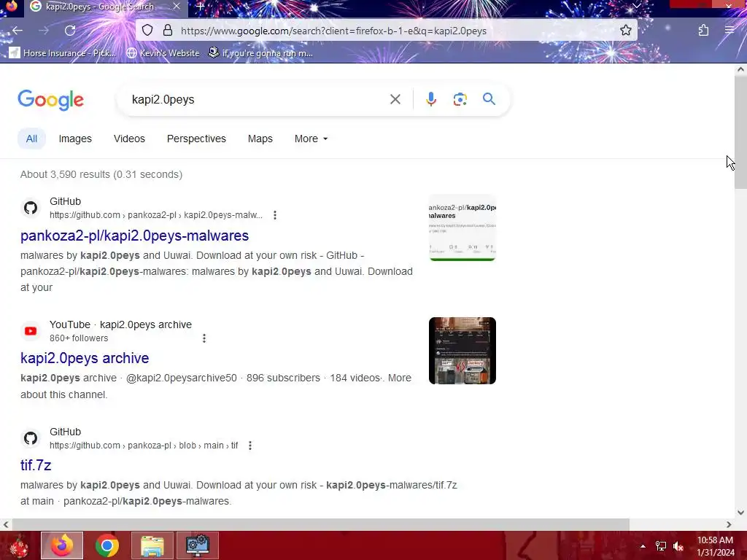Switch to the Images tab
747x560 pixels.
(x=75, y=139)
